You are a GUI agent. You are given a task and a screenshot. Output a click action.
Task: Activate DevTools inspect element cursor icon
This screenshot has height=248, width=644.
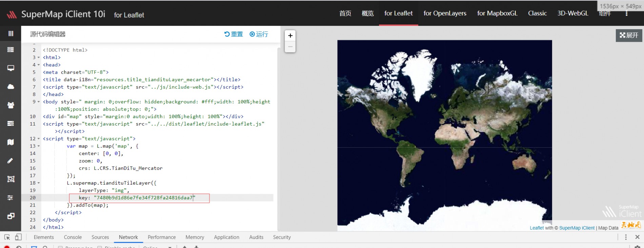click(7, 237)
